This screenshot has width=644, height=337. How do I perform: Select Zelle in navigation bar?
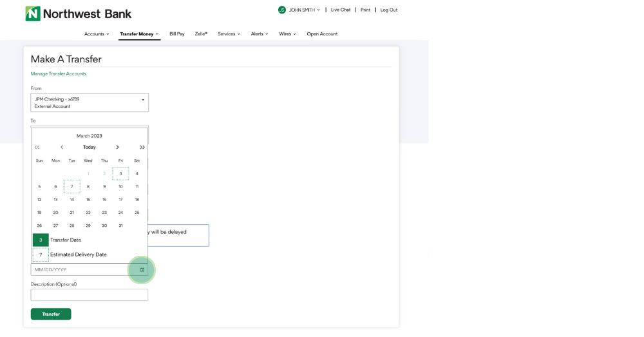(x=201, y=34)
